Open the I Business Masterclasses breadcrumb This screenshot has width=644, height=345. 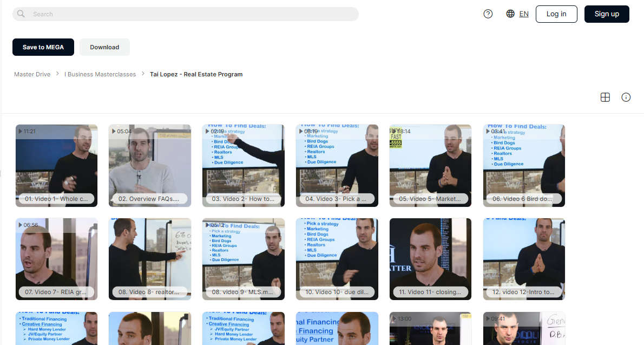100,74
